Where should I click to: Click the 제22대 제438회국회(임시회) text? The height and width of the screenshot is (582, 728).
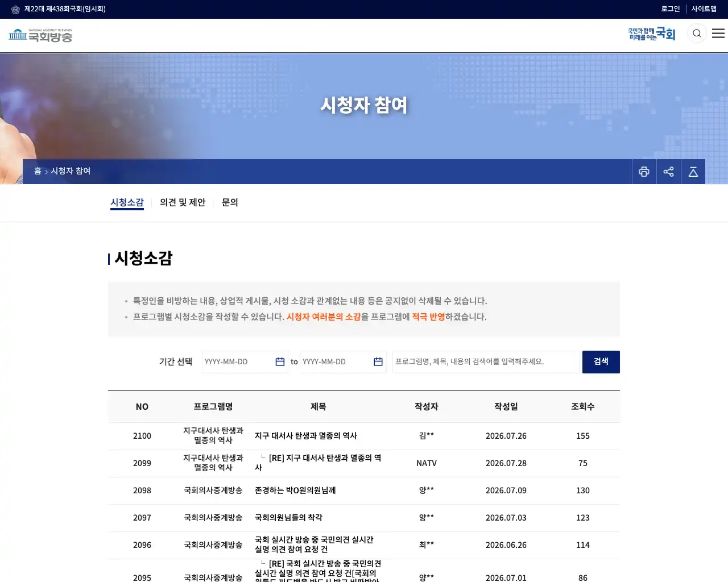(65, 9)
